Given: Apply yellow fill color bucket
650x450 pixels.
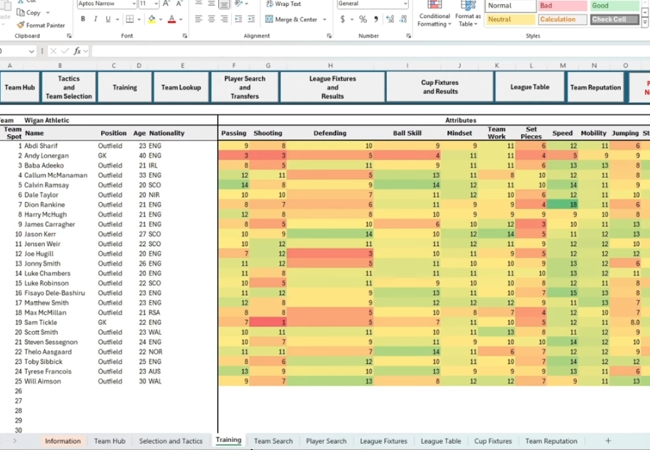Looking at the screenshot, I should tap(152, 19).
